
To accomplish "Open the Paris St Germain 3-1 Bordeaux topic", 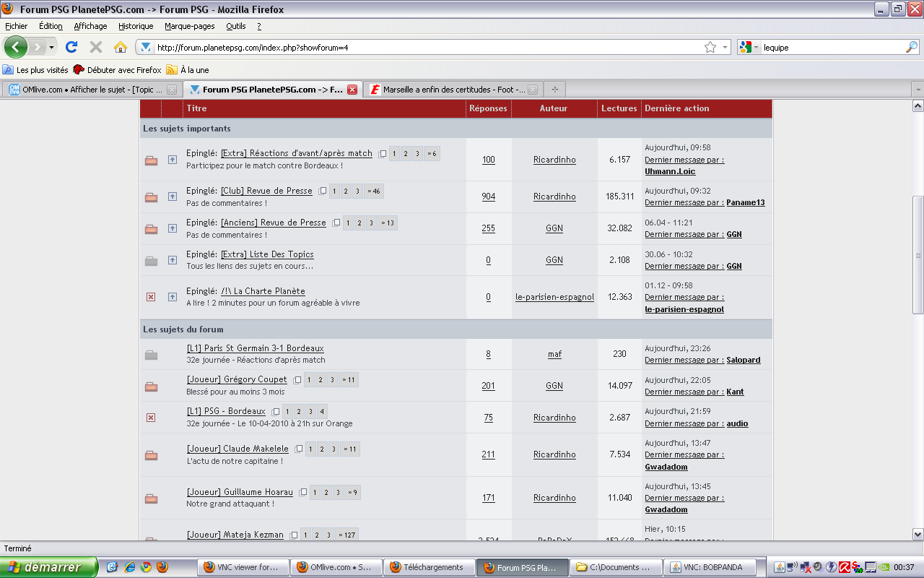I will tap(255, 348).
